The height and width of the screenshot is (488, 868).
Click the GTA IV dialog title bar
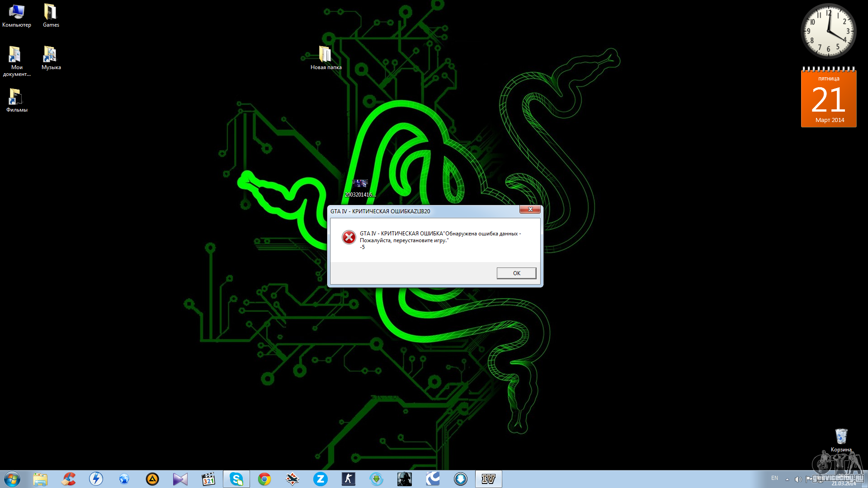pos(424,211)
